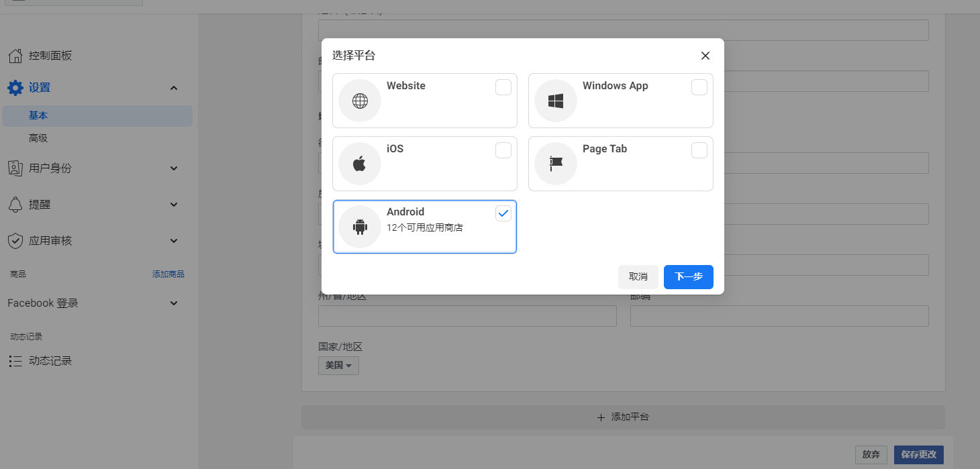Close the platform selection dialog
The height and width of the screenshot is (469, 980).
tap(705, 56)
